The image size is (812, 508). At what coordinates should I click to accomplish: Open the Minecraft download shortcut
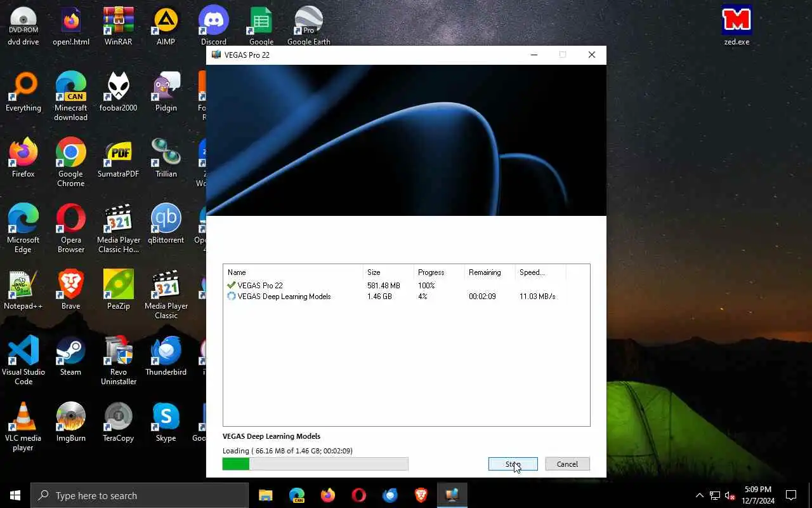[x=71, y=97]
